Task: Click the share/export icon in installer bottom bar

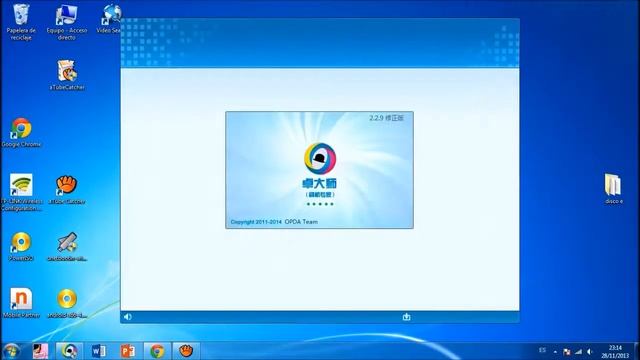Action: 406,317
